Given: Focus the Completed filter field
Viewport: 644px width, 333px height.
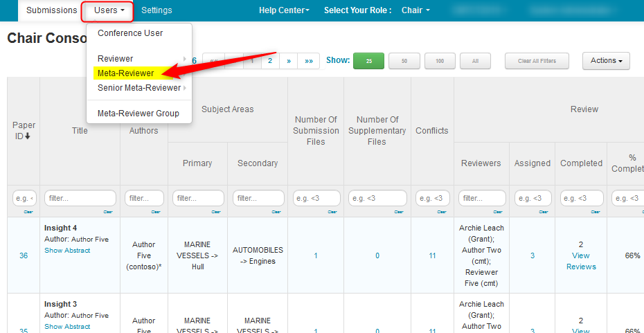Looking at the screenshot, I should coord(582,198).
